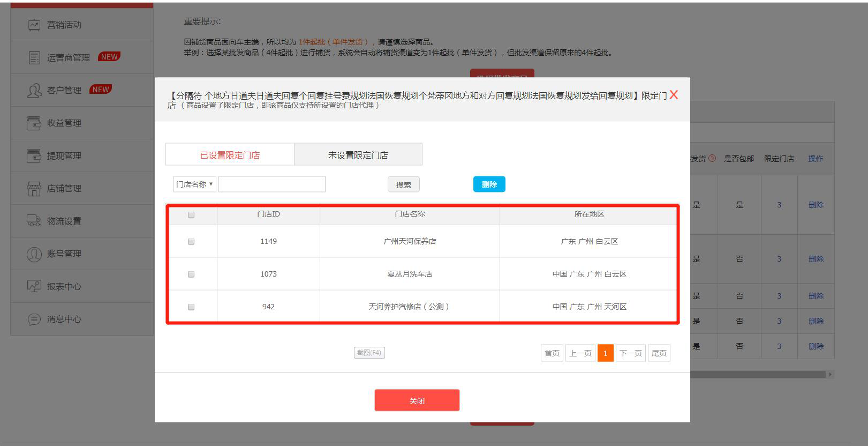The width and height of the screenshot is (868, 446).
Task: Open 运营商管理 via its sidebar icon
Action: pyautogui.click(x=34, y=58)
